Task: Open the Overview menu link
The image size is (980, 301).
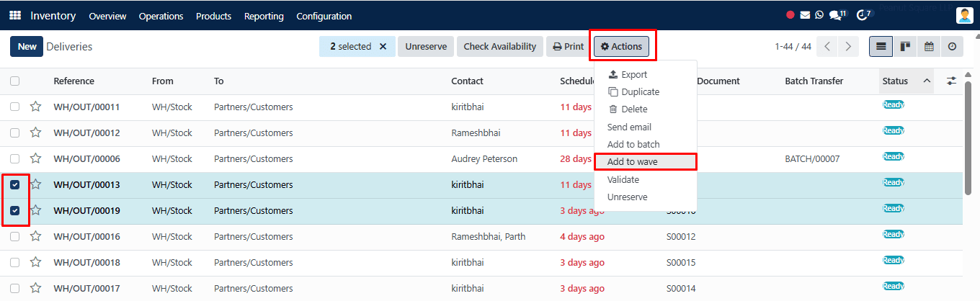Action: (x=107, y=16)
